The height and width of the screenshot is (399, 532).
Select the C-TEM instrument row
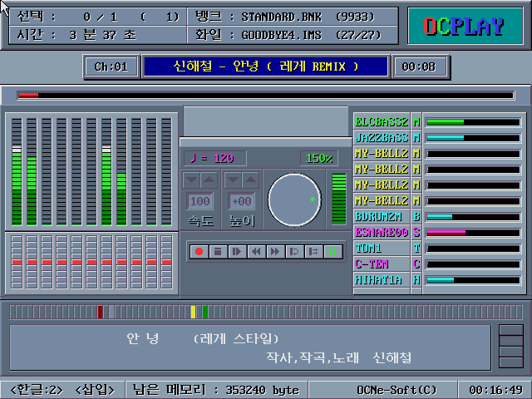click(x=382, y=264)
